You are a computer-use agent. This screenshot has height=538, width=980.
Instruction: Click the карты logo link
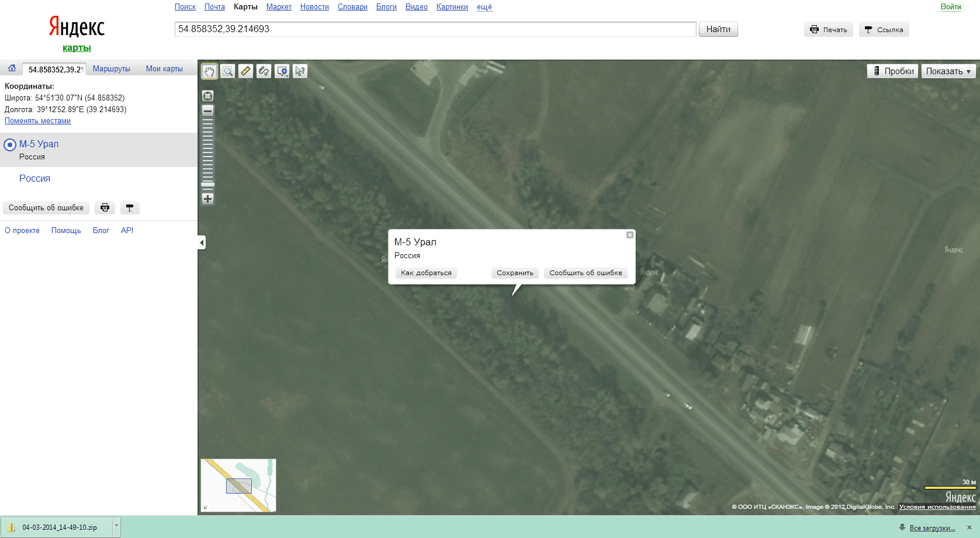(x=77, y=48)
